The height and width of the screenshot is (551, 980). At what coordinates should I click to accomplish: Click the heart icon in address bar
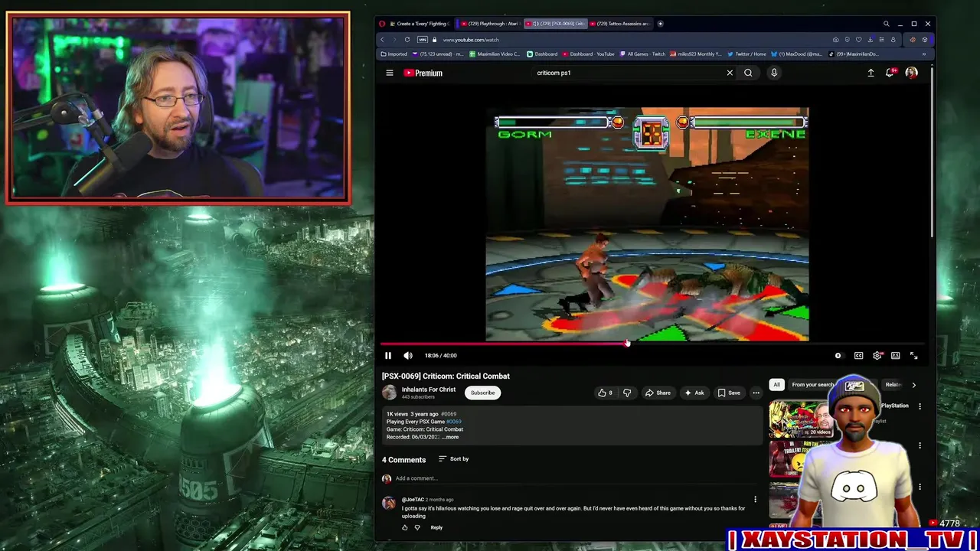858,40
